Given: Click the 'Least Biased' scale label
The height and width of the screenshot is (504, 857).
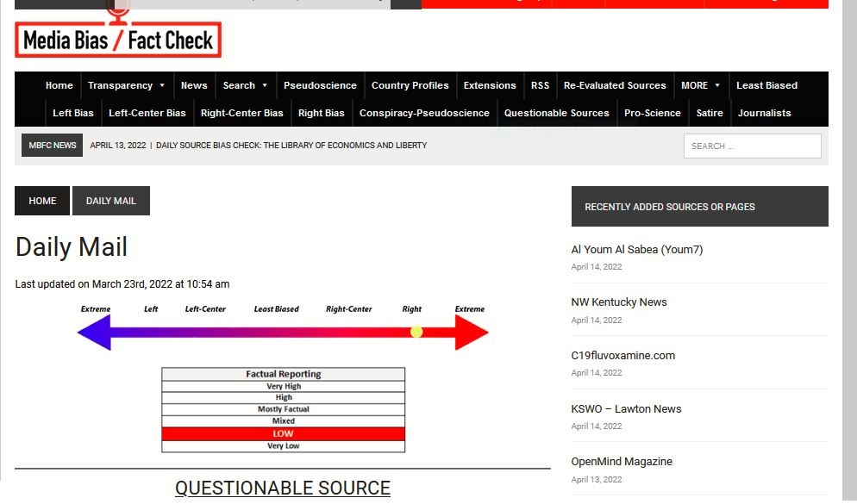Looking at the screenshot, I should click(277, 309).
